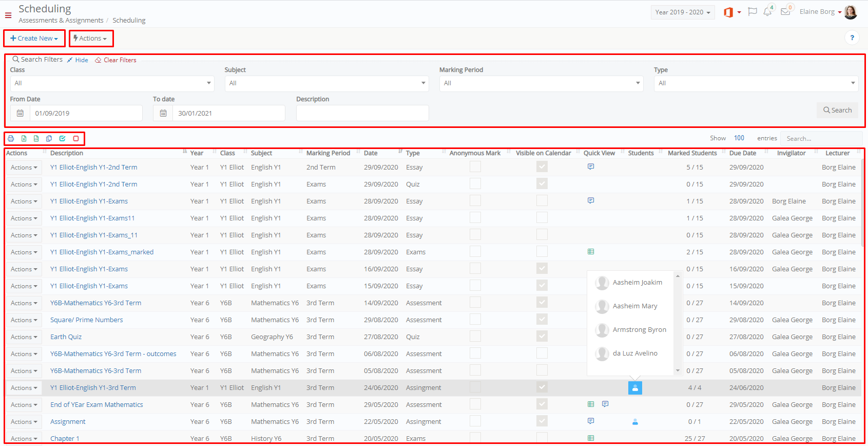Image resolution: width=868 pixels, height=446 pixels.
Task: Change the Year 2019 - 2020 selector
Action: pyautogui.click(x=683, y=12)
